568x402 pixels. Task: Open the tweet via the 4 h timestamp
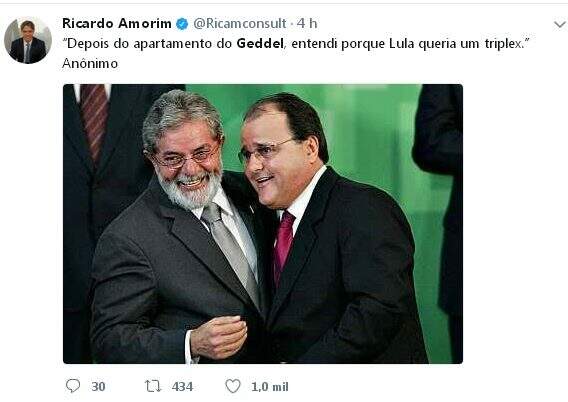[307, 24]
